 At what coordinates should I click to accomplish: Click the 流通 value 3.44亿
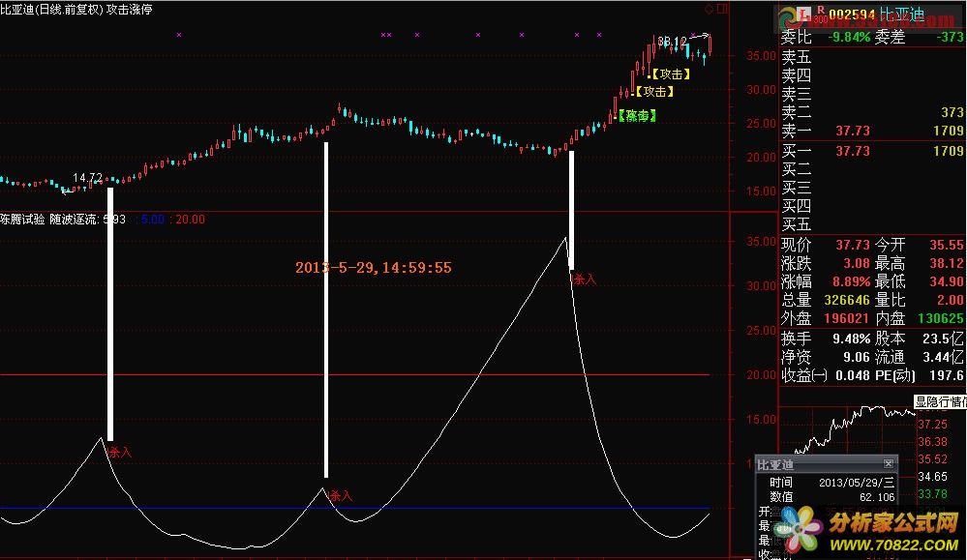tap(944, 357)
